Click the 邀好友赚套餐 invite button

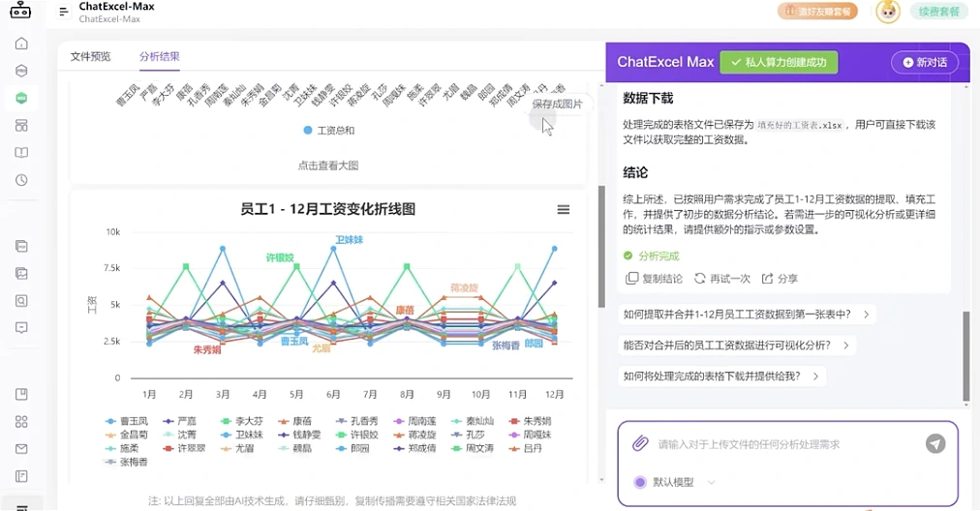[817, 12]
